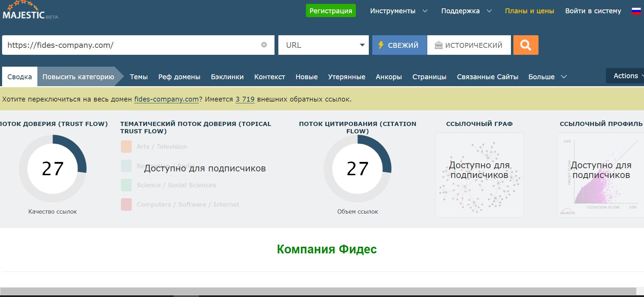
Task: Open the link profile chart thumbnail
Action: tap(601, 175)
